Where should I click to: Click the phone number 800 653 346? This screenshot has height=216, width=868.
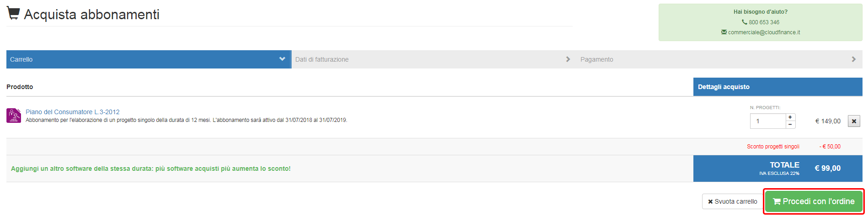764,22
